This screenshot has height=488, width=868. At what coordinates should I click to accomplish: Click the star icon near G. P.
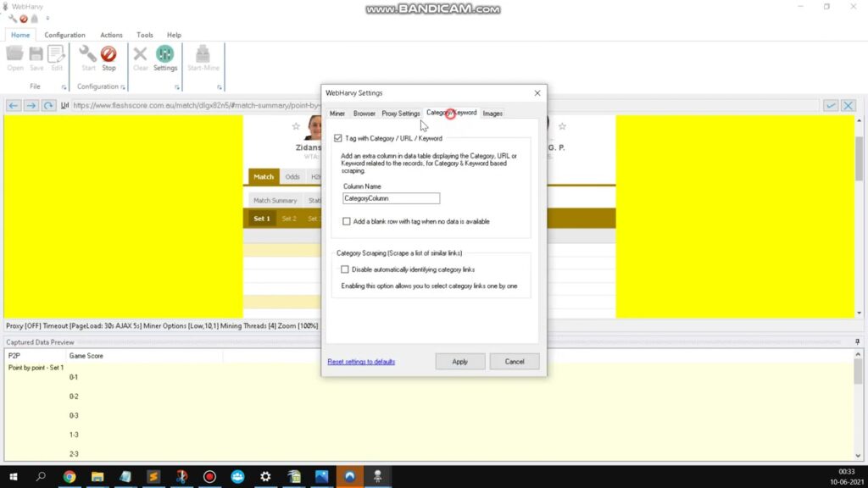tap(563, 126)
